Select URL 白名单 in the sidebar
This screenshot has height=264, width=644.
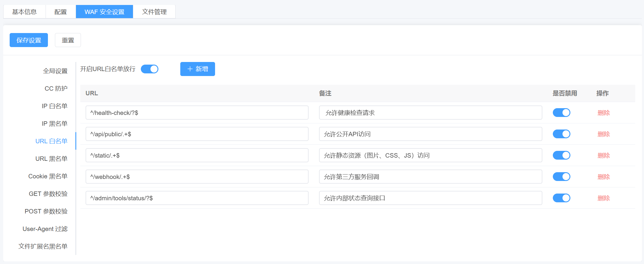51,141
